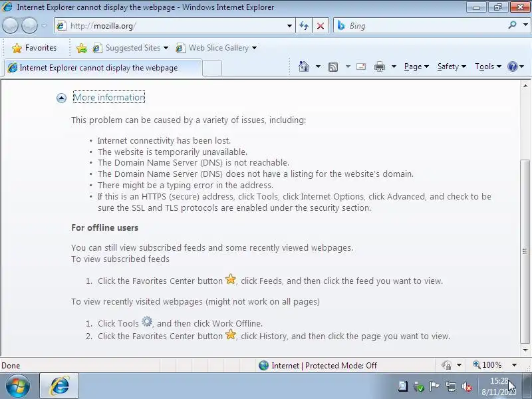Open the Suggested Sites link
532x399 pixels.
point(130,48)
